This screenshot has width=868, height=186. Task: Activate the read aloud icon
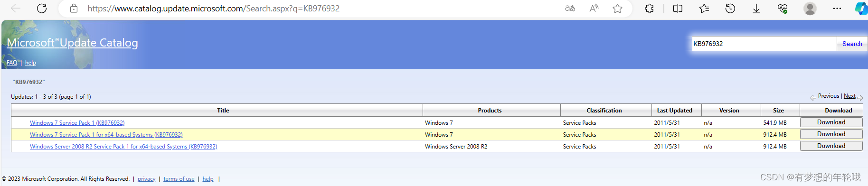click(594, 9)
